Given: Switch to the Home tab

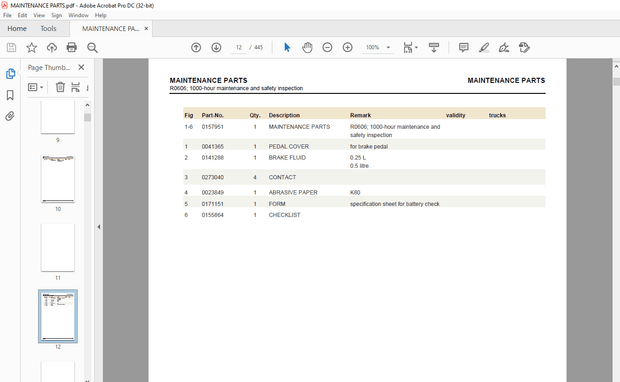Looking at the screenshot, I should [x=17, y=28].
